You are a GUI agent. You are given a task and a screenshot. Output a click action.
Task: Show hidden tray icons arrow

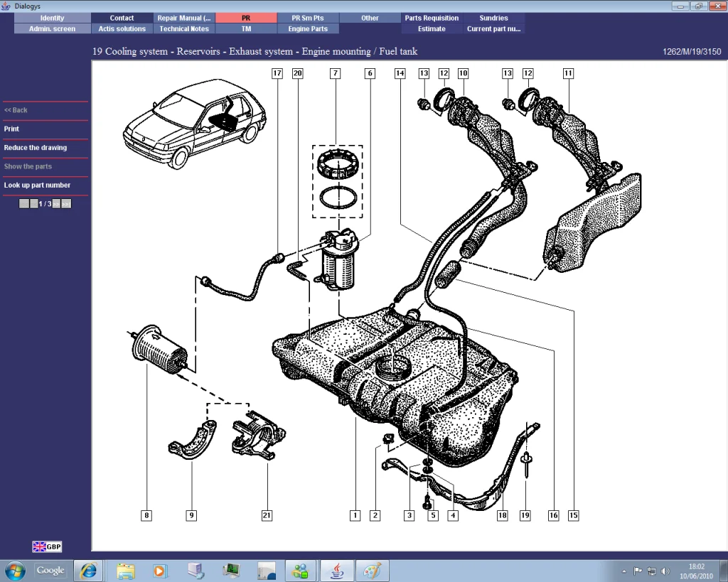[624, 571]
